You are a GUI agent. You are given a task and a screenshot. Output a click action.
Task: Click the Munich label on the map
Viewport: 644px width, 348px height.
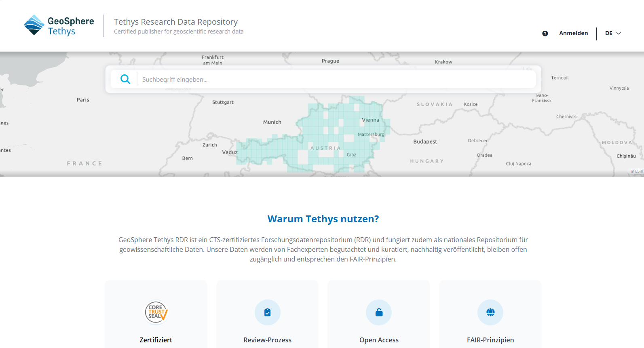point(272,122)
